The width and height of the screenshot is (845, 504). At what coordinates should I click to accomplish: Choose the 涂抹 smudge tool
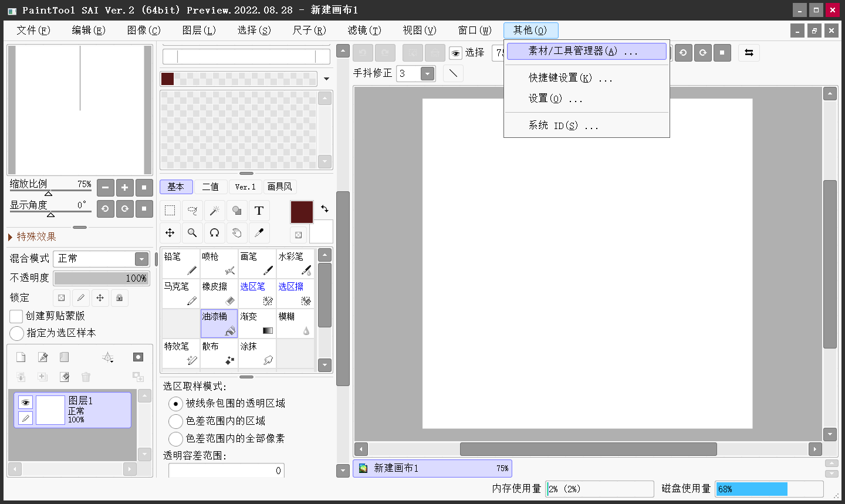tap(257, 353)
